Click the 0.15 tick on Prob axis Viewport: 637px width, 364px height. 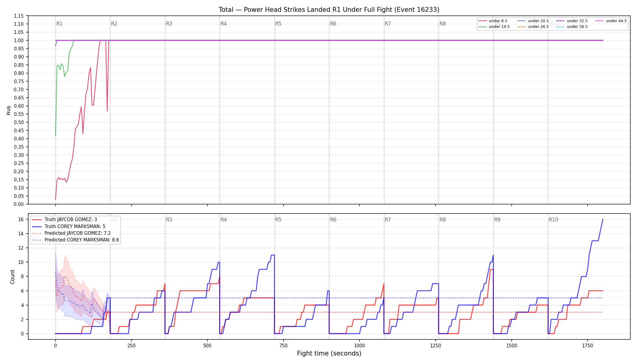coord(19,180)
